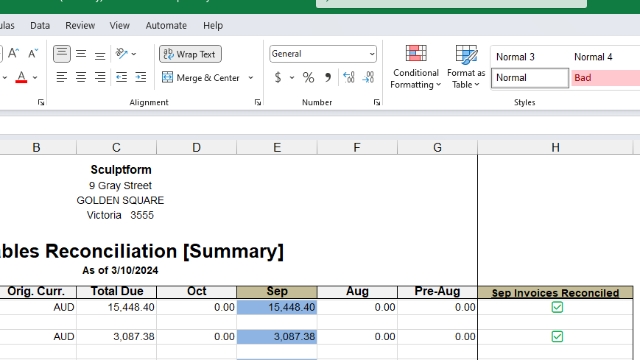Click the Sep column heading cell
The image size is (640, 360).
point(277,291)
